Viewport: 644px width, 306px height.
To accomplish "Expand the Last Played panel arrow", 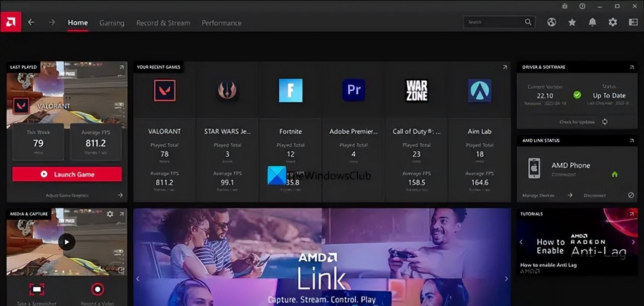I will [x=122, y=67].
